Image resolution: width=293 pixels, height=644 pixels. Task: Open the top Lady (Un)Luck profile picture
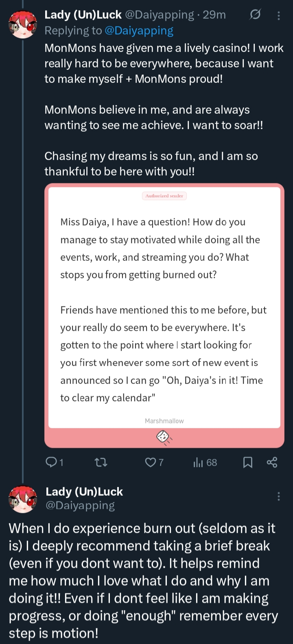[22, 24]
